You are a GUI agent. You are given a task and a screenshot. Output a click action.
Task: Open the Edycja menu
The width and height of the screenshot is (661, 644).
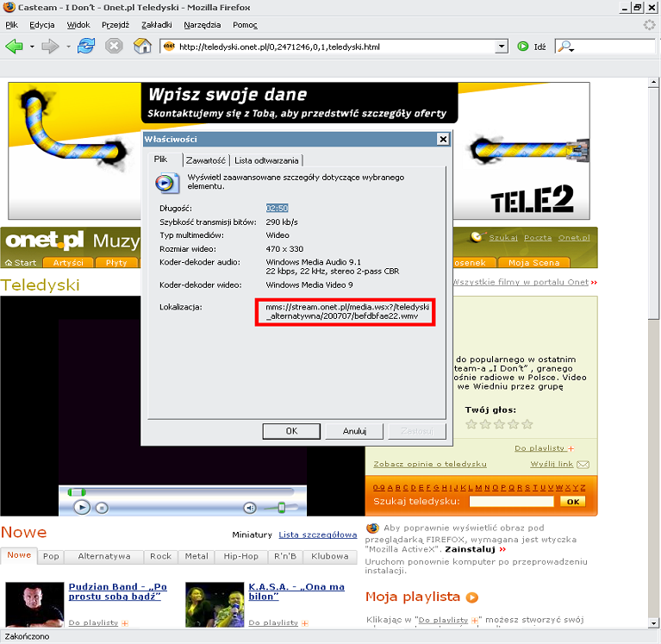tap(41, 25)
